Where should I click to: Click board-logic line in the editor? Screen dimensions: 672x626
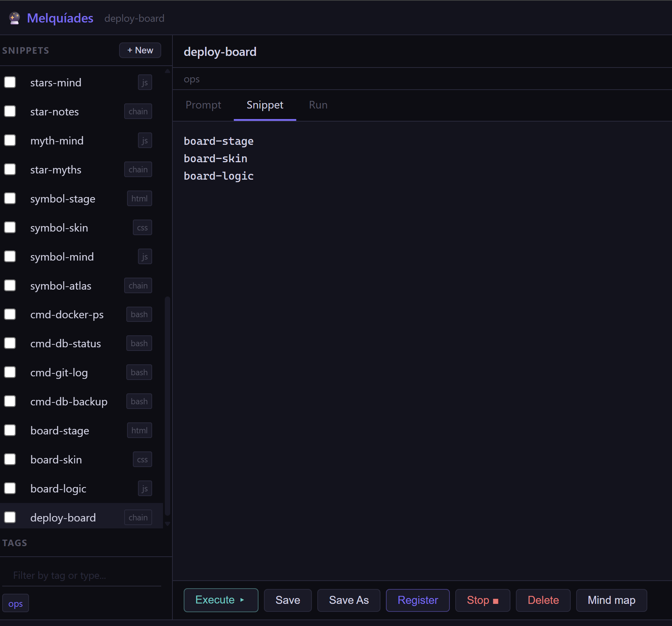pos(219,176)
